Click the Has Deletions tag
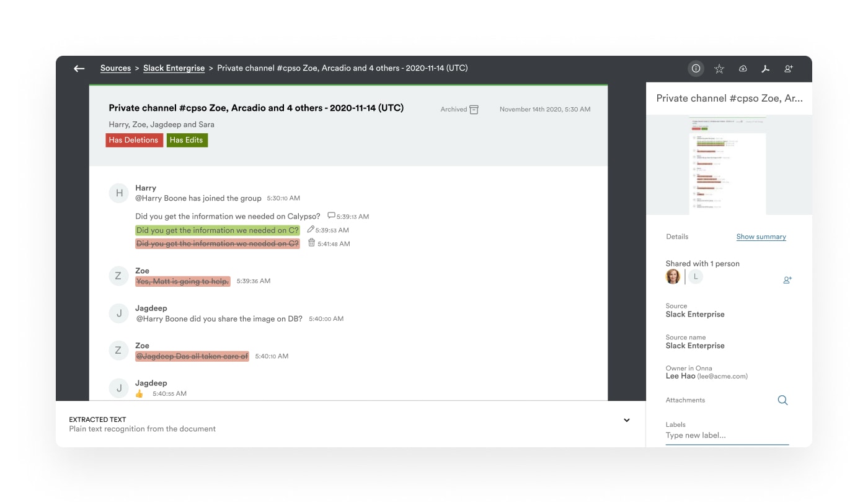 click(134, 140)
